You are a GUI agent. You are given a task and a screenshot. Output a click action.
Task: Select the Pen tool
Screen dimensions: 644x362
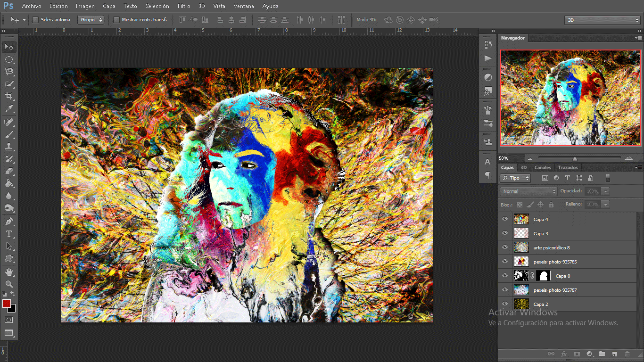9,222
